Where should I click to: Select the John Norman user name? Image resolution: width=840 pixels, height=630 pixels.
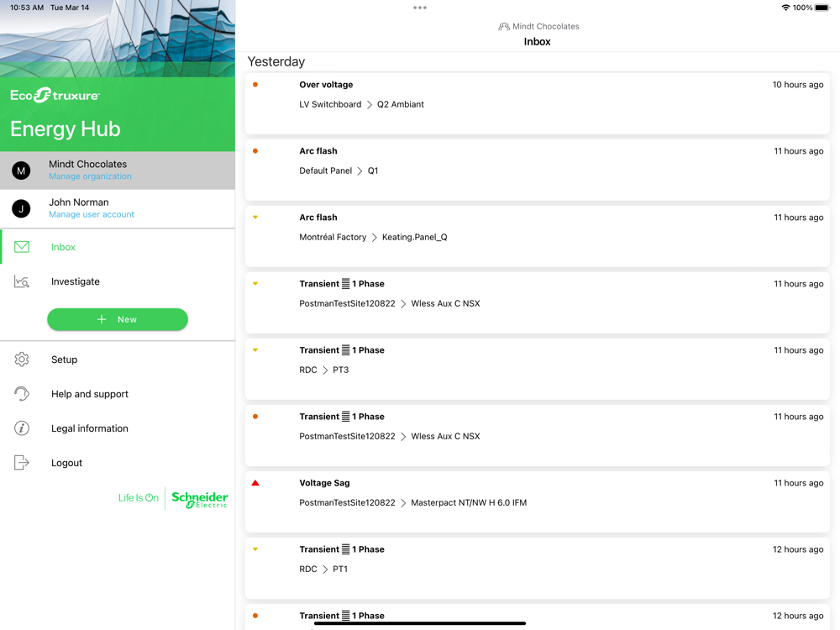click(79, 202)
